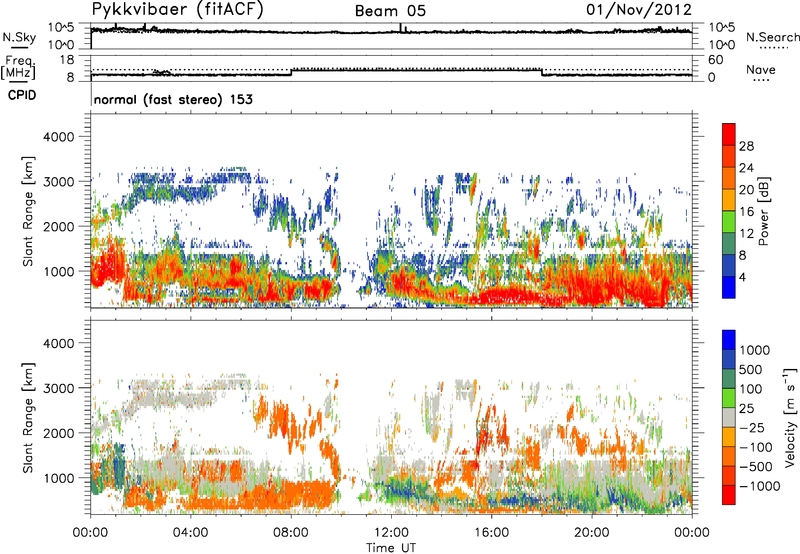800x554 pixels.
Task: Click the '4' power scale label
Action: (x=742, y=277)
